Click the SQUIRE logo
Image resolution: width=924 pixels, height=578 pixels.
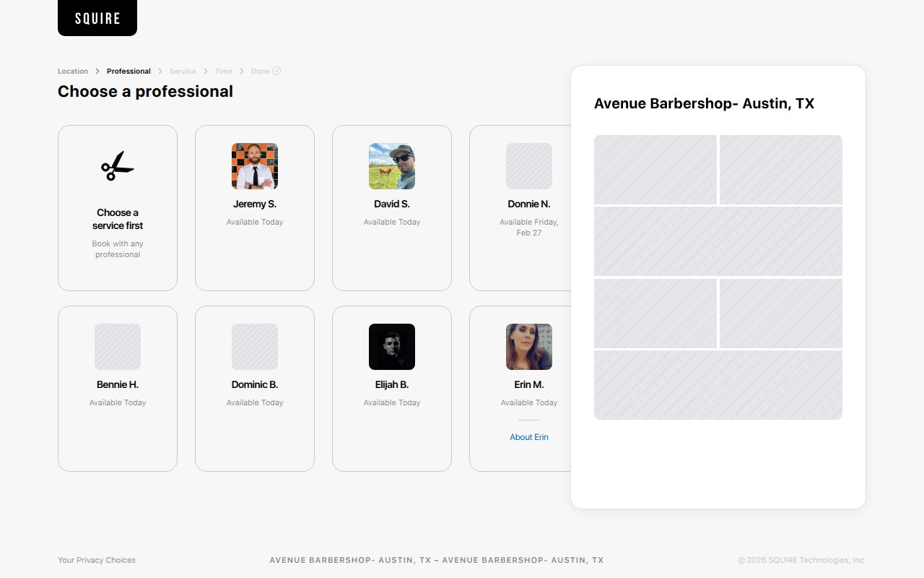tap(97, 18)
